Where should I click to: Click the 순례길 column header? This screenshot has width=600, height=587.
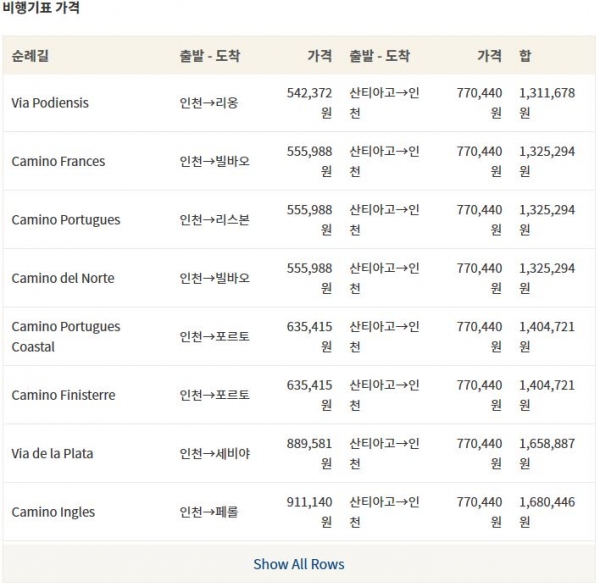point(30,56)
